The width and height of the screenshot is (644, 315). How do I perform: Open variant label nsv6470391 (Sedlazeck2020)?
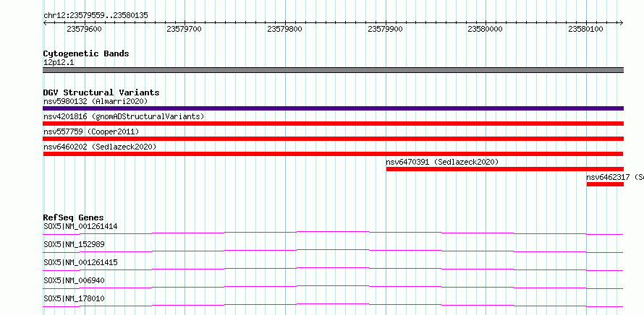point(442,162)
